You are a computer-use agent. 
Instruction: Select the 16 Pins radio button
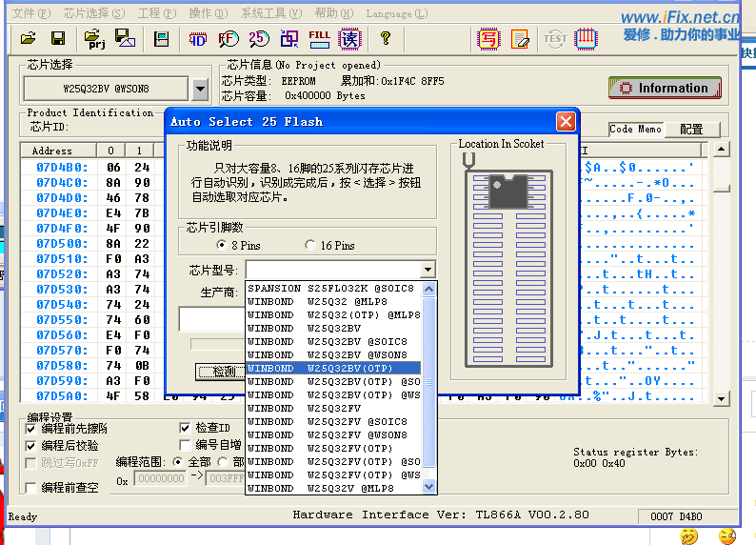tap(310, 246)
